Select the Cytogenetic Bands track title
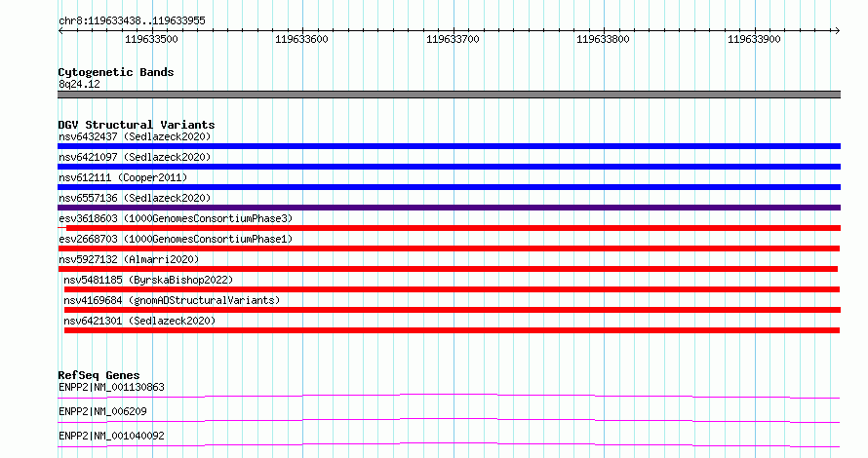The width and height of the screenshot is (868, 458). coord(116,72)
